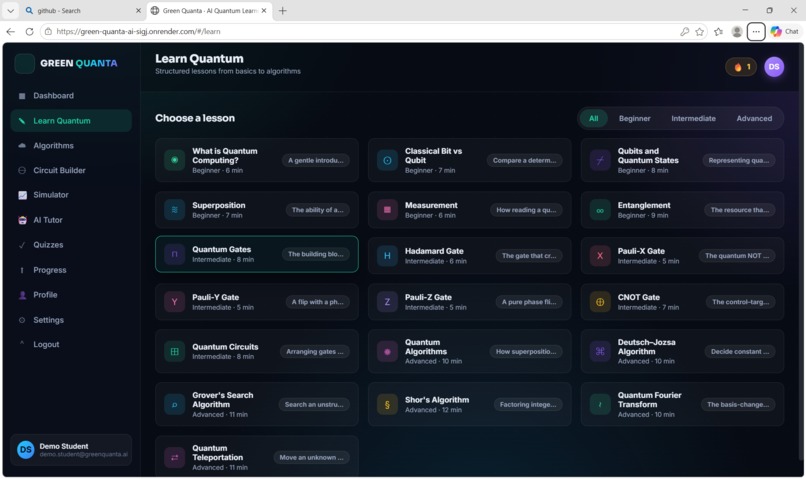Add this page to favorites star
This screenshot has height=479, width=806.
click(700, 32)
